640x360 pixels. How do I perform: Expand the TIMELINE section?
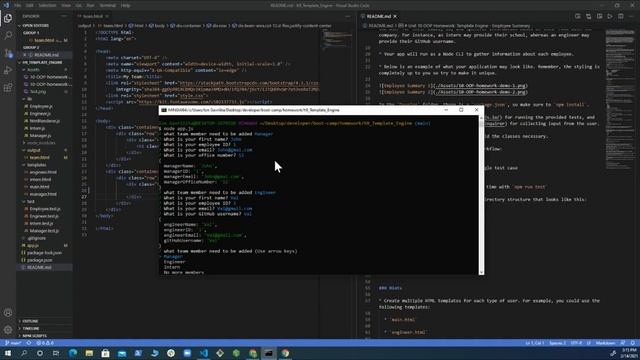[30, 329]
